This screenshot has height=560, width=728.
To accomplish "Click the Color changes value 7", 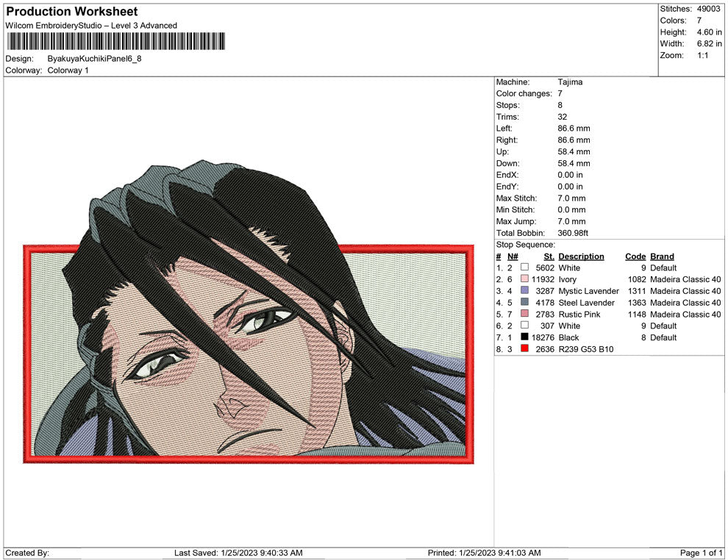I will (560, 93).
